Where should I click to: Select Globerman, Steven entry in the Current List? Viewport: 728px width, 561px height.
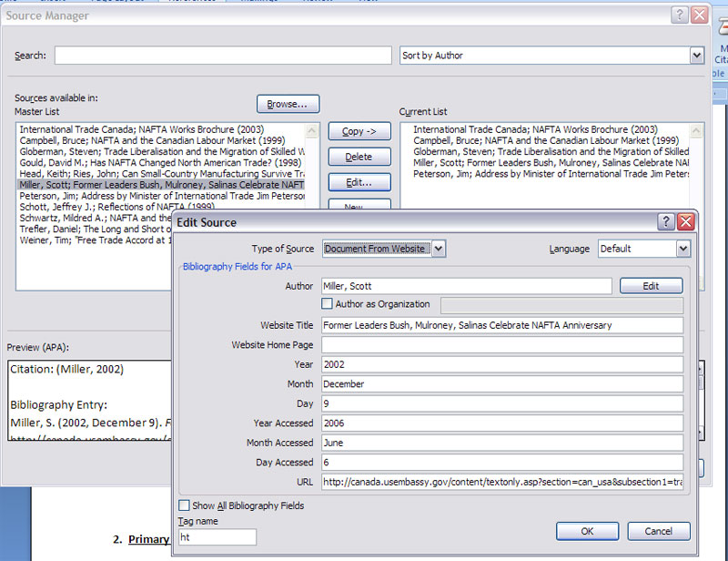(x=551, y=152)
